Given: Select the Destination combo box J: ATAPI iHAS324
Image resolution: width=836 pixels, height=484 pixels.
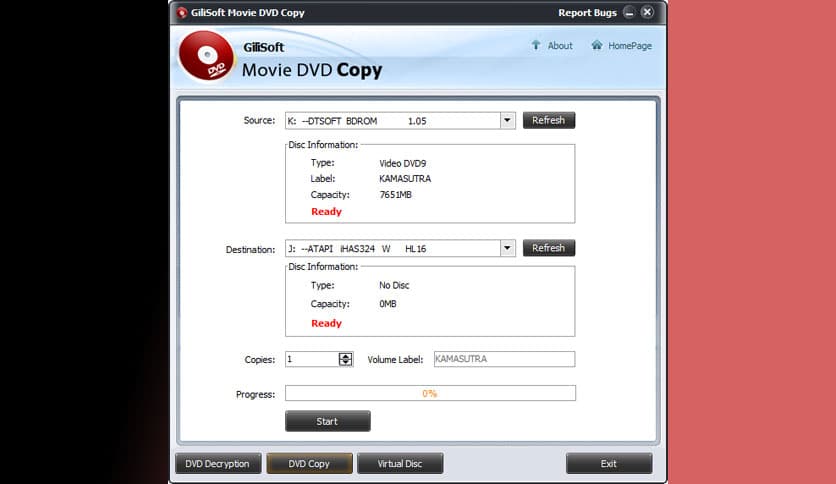Looking at the screenshot, I should (400, 248).
